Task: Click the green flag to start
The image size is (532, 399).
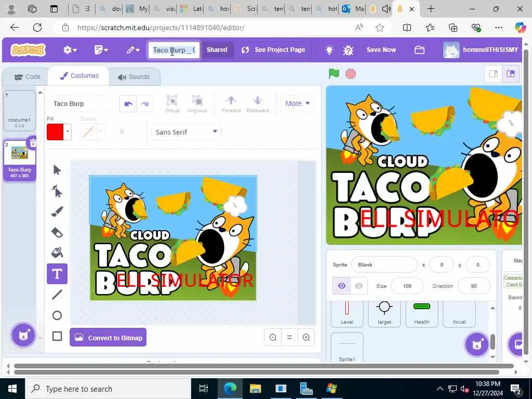Action: pos(334,74)
